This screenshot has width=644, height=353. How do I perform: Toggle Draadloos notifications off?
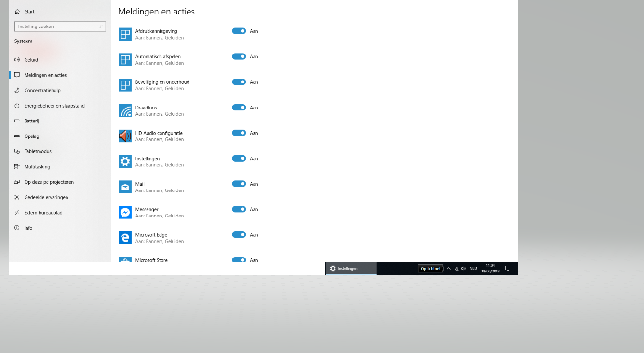coord(239,108)
